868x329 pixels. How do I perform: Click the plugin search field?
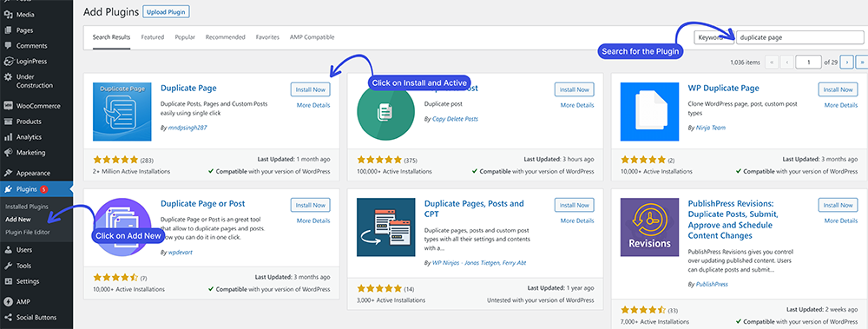point(800,37)
